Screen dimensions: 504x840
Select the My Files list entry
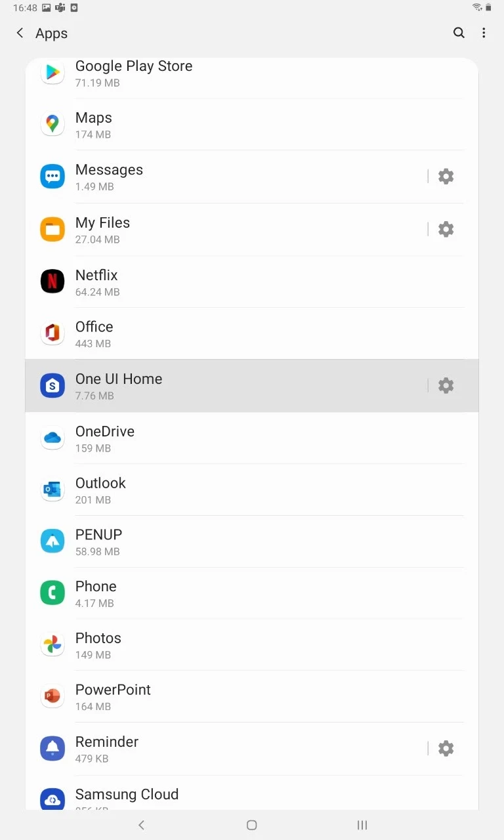tap(226, 229)
